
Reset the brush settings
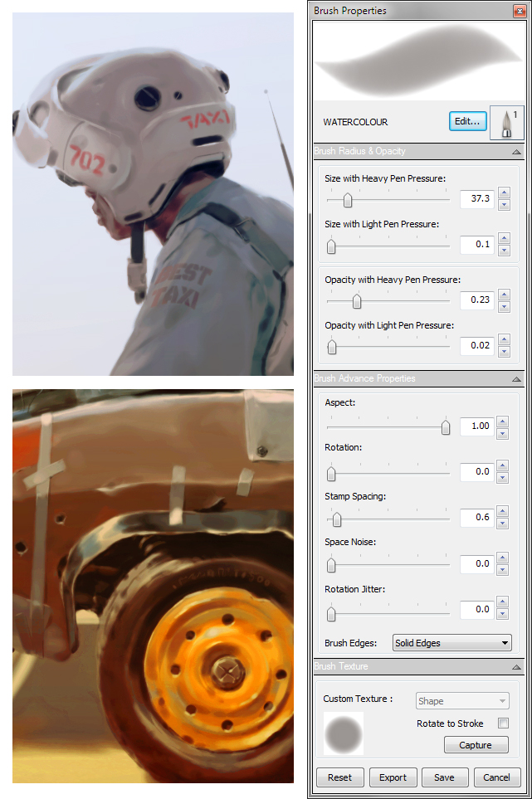(x=340, y=777)
